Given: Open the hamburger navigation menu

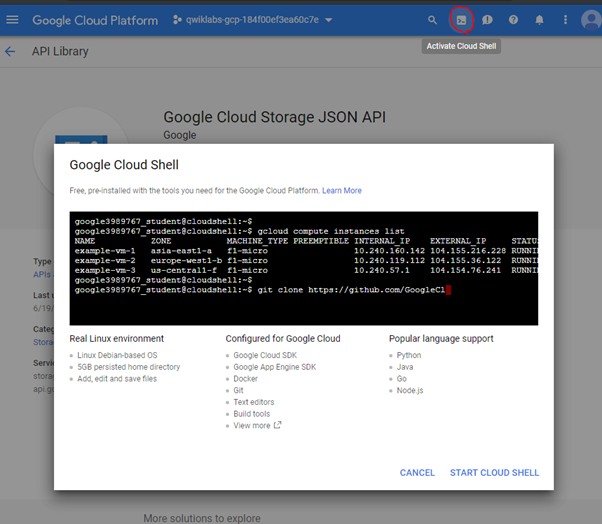Looking at the screenshot, I should [x=12, y=20].
